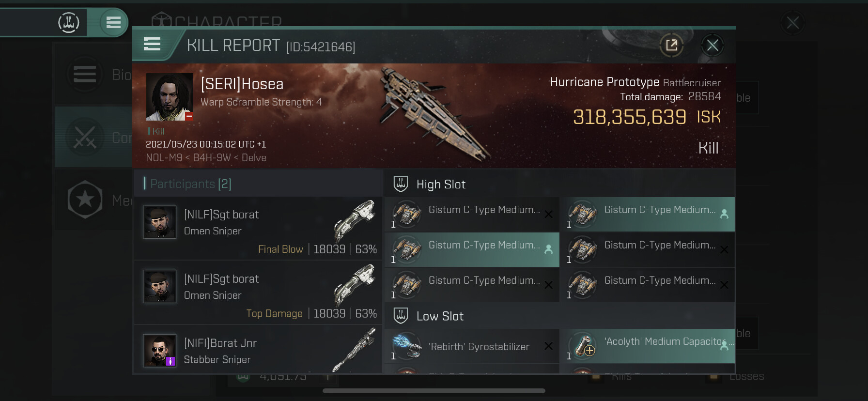Open the Bio tab in sidebar

92,75
